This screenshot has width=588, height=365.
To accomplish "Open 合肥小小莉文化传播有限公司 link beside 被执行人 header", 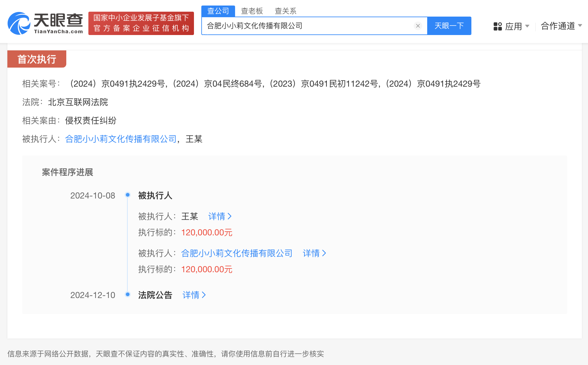I will click(121, 139).
